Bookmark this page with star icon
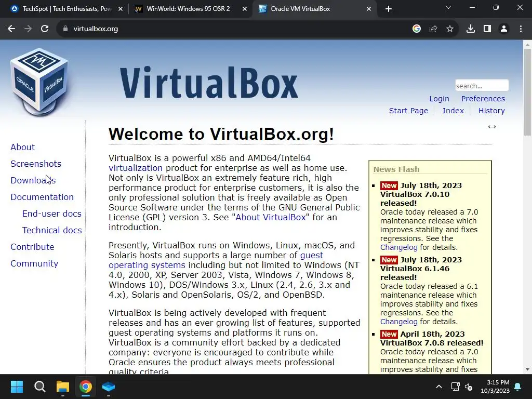532x399 pixels. [x=450, y=29]
